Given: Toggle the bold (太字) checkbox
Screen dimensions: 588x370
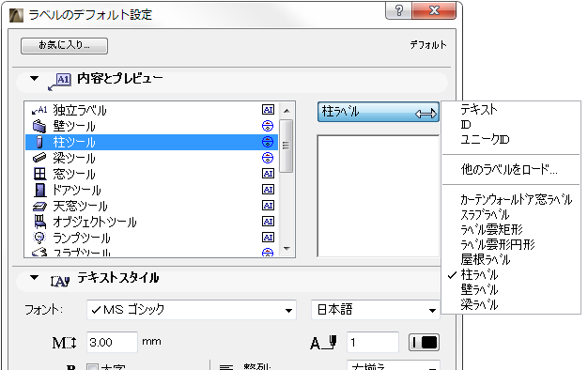Looking at the screenshot, I should coord(92,367).
